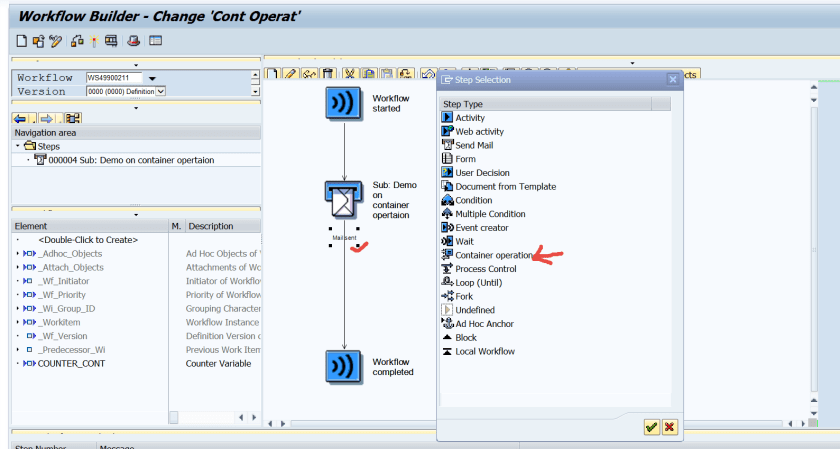Open step 000004 Sub: Demo on container opertaion
This screenshot has height=449, width=840.
tap(131, 160)
